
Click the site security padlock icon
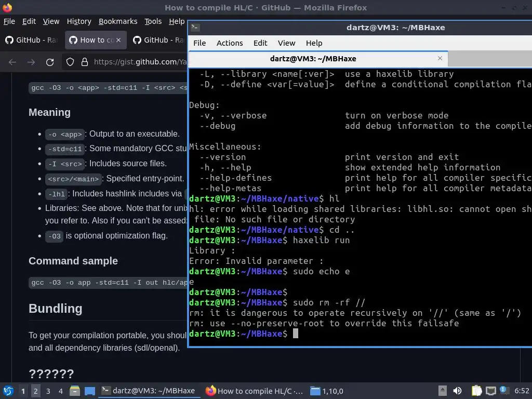(85, 62)
